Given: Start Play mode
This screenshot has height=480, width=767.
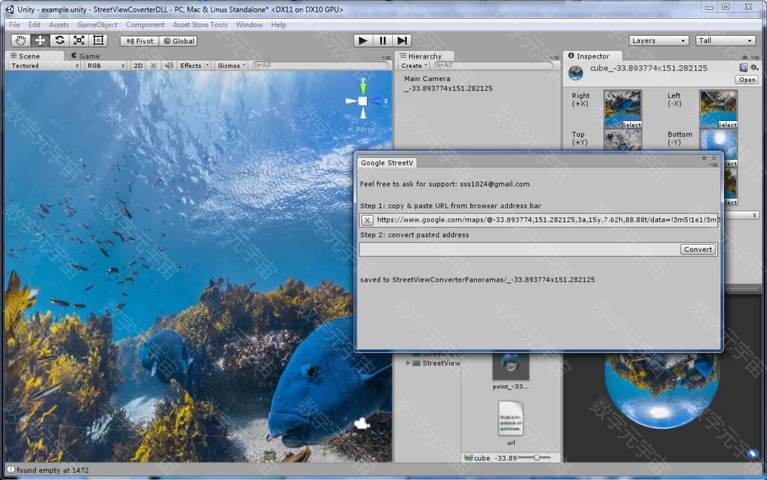Looking at the screenshot, I should click(x=363, y=41).
